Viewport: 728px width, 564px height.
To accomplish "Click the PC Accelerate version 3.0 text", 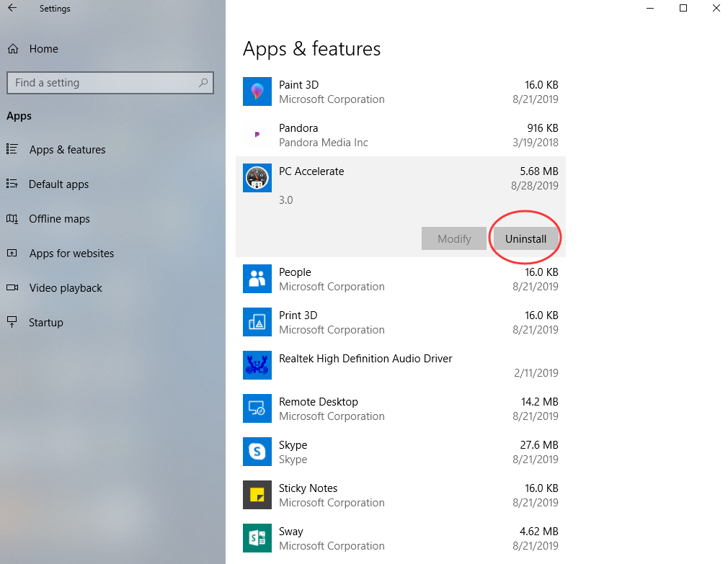I will click(x=286, y=200).
